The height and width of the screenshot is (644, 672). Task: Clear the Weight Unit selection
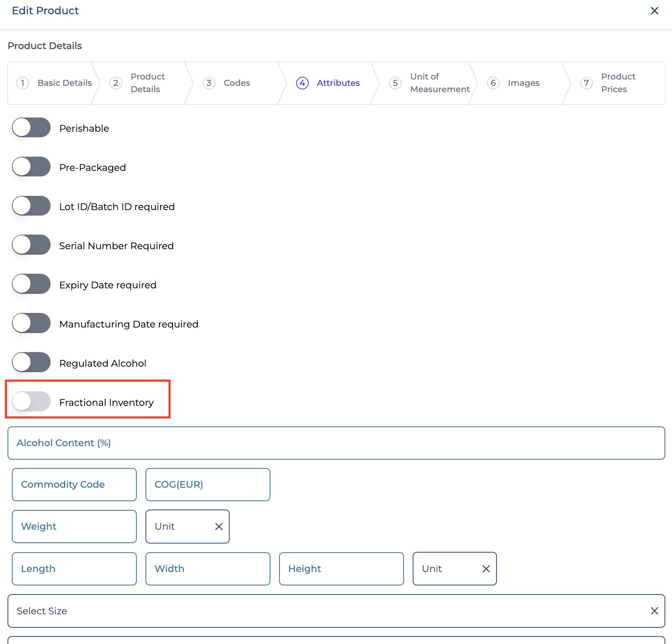click(219, 527)
